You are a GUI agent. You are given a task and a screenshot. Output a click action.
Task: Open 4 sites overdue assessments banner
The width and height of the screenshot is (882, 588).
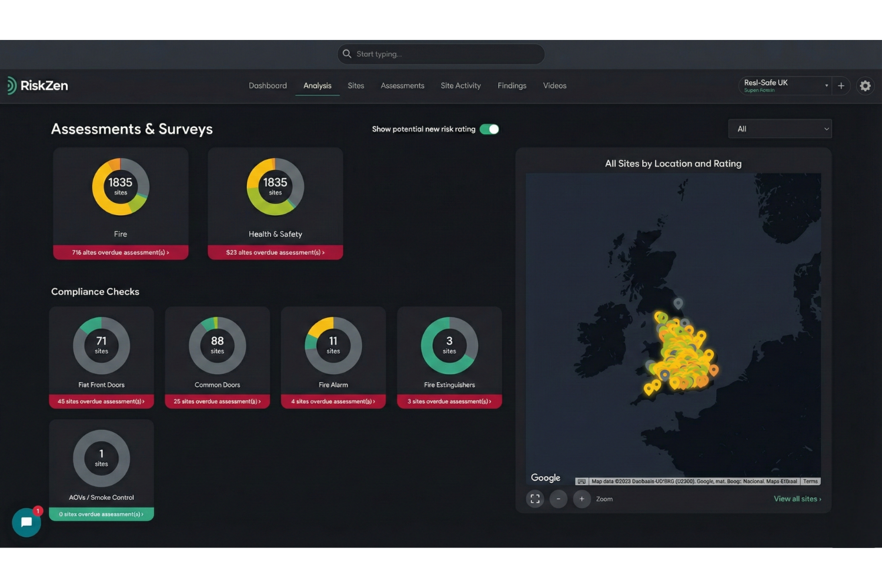point(333,401)
